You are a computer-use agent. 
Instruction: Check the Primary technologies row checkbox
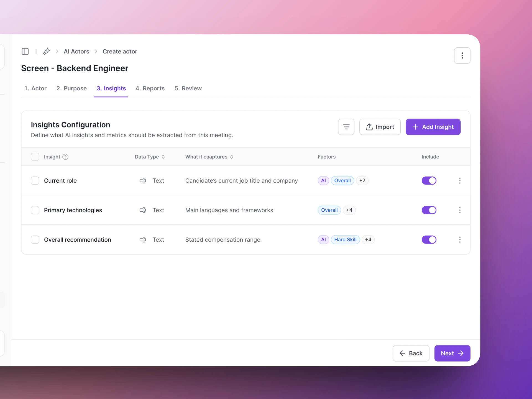[35, 210]
